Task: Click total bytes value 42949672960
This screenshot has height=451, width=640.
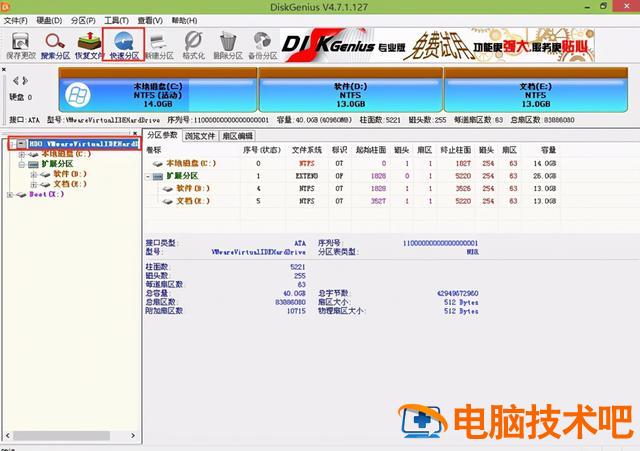Action: coord(457,293)
